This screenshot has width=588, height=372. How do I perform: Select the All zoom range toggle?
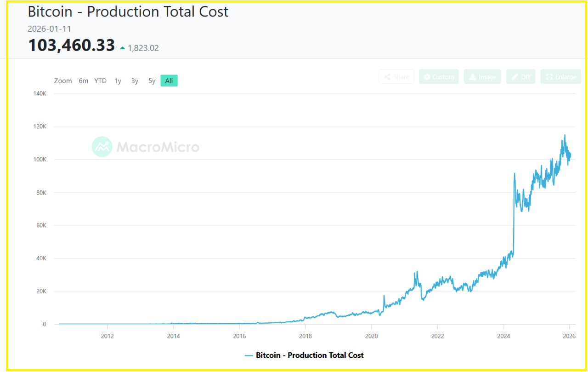click(169, 80)
